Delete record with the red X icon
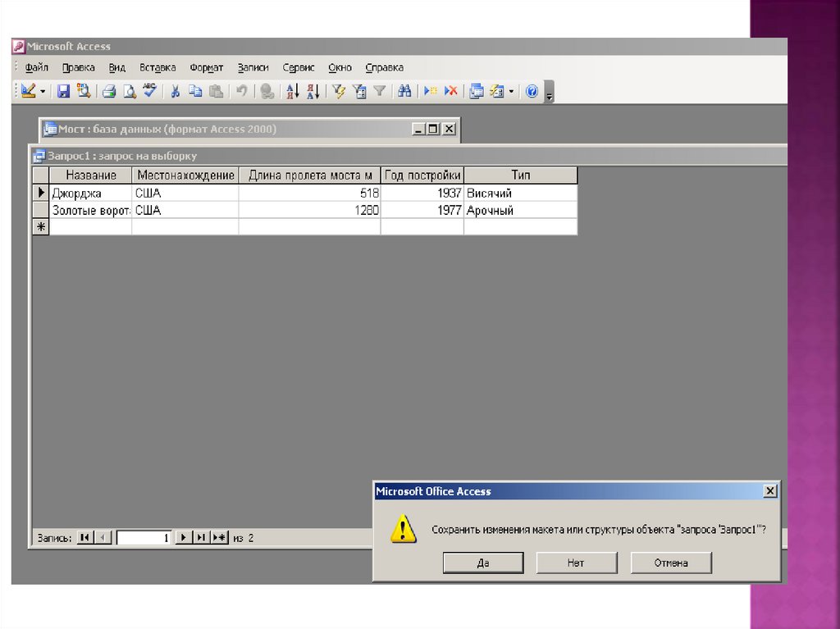The width and height of the screenshot is (840, 629). point(450,91)
